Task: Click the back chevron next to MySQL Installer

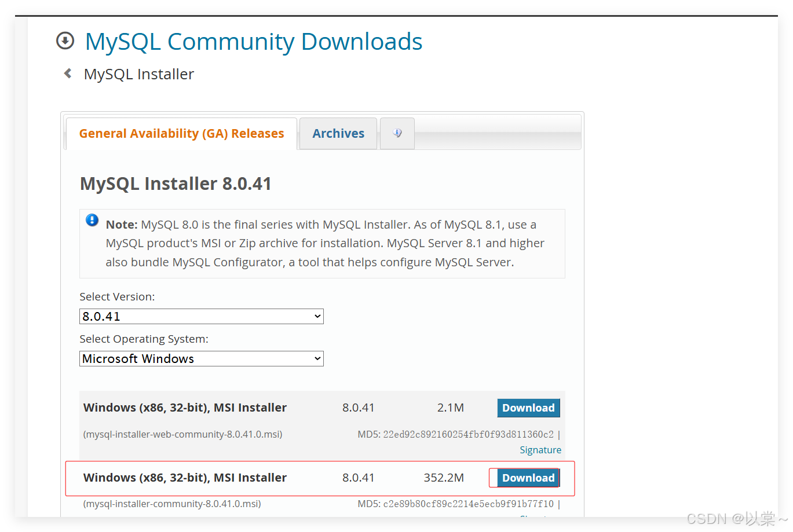Action: tap(68, 74)
